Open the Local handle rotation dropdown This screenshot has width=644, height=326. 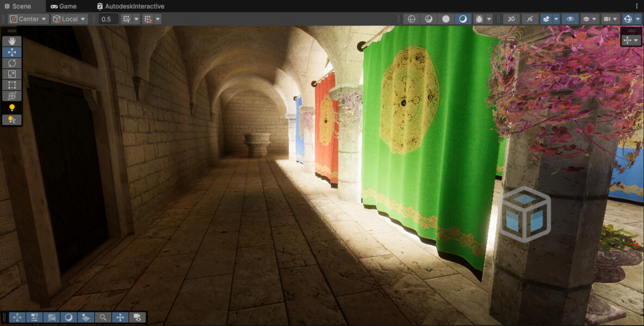pyautogui.click(x=69, y=19)
